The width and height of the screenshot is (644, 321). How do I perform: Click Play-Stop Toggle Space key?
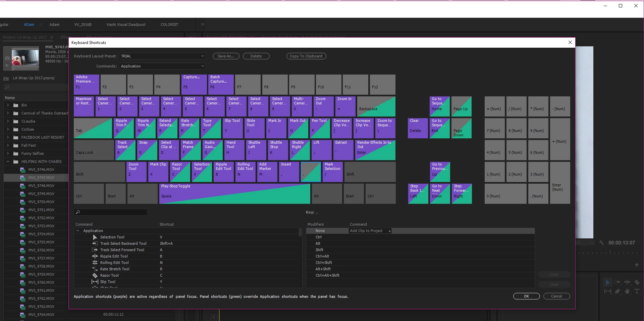(235, 194)
